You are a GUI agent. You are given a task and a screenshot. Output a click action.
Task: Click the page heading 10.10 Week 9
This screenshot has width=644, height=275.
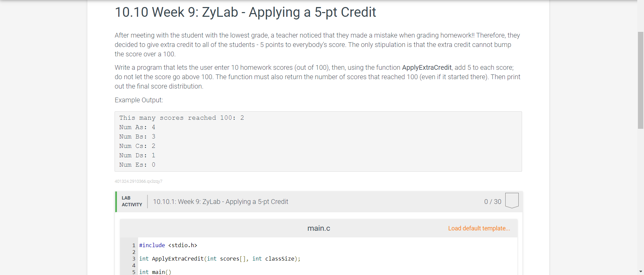tap(245, 12)
